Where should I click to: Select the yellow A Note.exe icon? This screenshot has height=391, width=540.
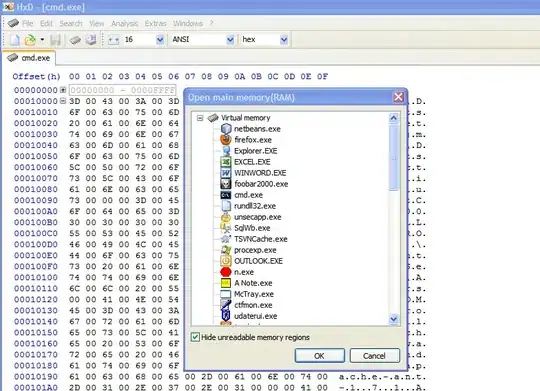click(226, 283)
